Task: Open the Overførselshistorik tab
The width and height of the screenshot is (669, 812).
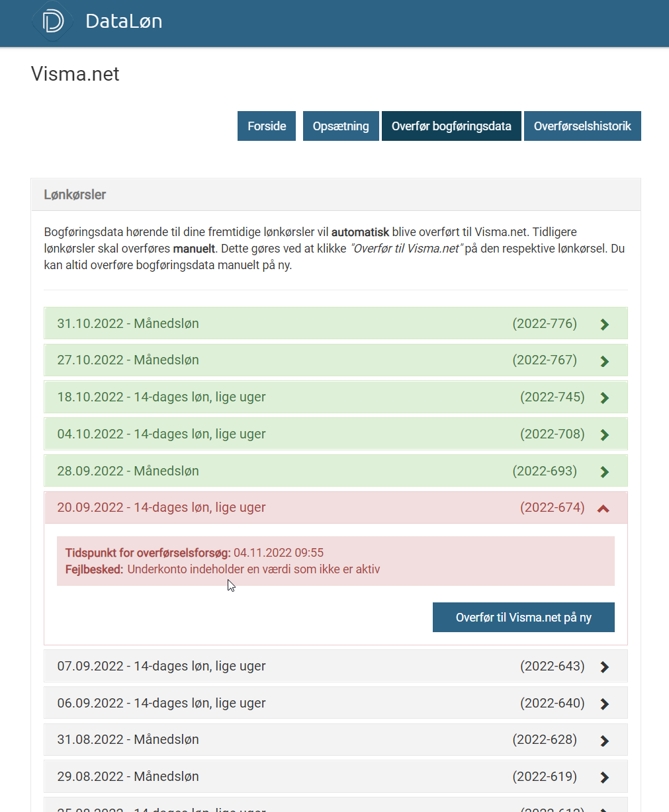Action: pos(582,126)
